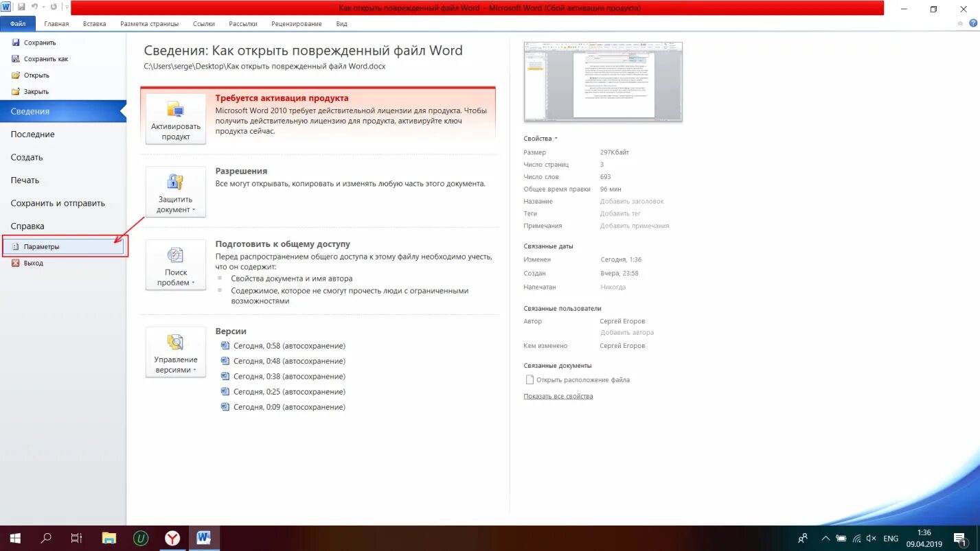Click the Word help question mark icon
980x551 pixels.
click(972, 23)
